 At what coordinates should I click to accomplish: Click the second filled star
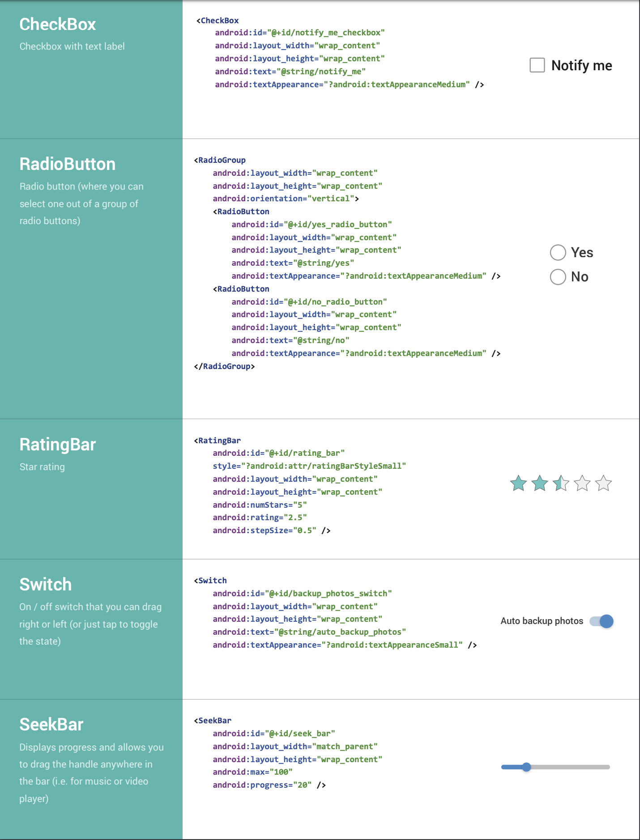click(540, 484)
